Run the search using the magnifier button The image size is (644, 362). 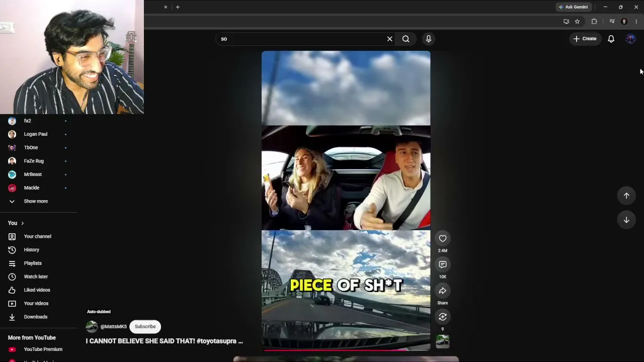(x=406, y=39)
